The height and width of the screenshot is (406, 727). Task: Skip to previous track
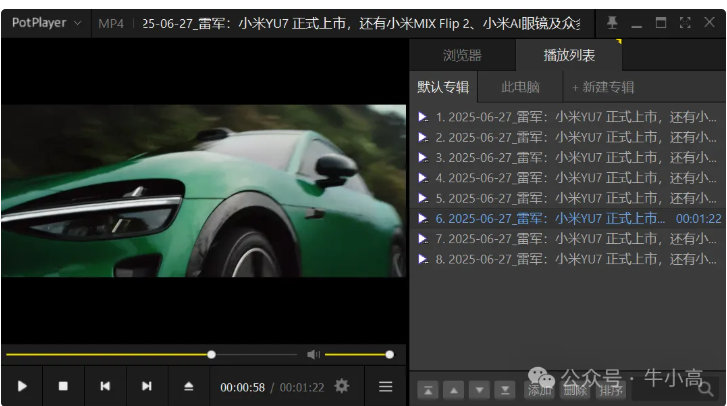coord(105,386)
